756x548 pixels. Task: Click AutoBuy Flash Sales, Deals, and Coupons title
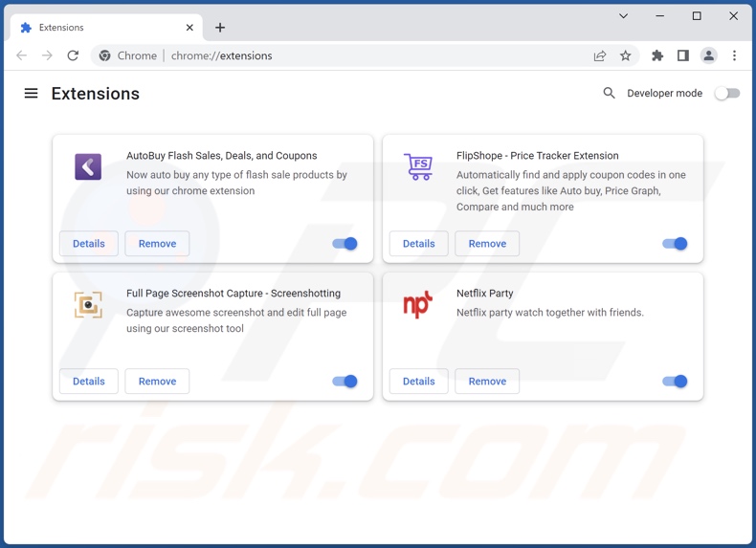pyautogui.click(x=222, y=156)
